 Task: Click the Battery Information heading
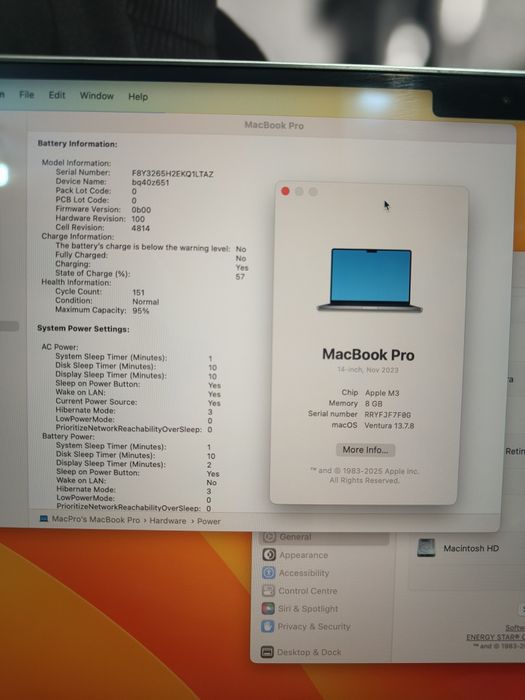coord(77,144)
